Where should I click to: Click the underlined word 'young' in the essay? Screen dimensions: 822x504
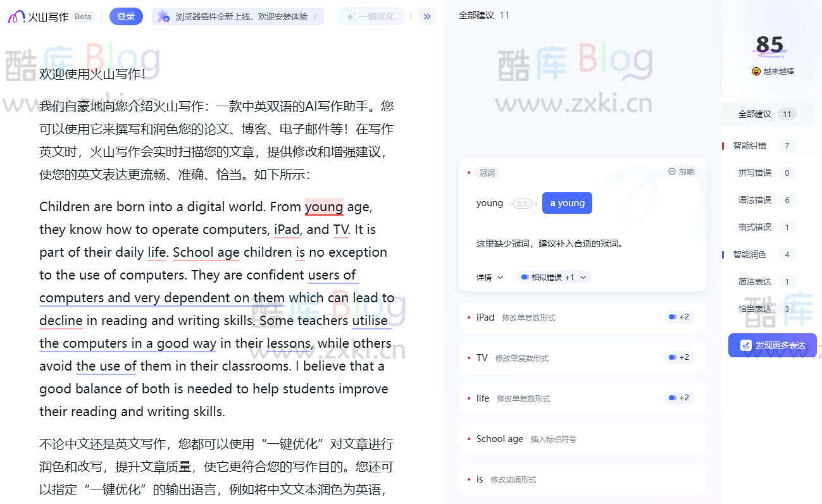324,206
